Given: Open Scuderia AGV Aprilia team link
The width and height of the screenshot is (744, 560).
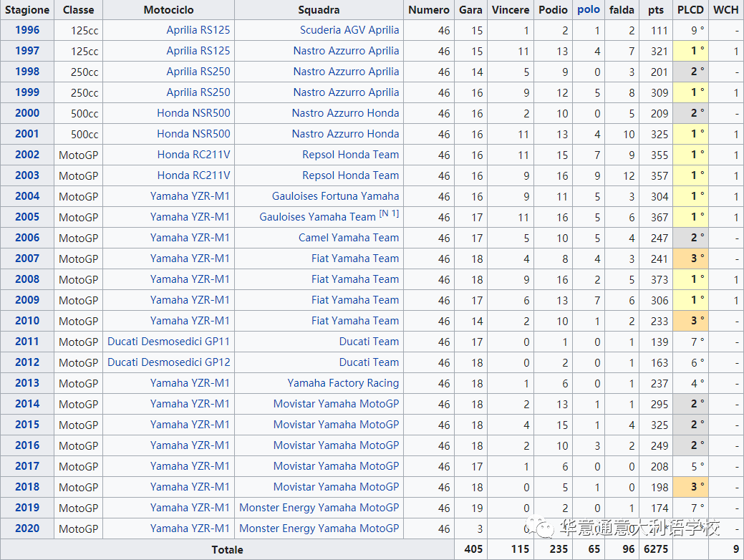Looking at the screenshot, I should click(x=349, y=30).
